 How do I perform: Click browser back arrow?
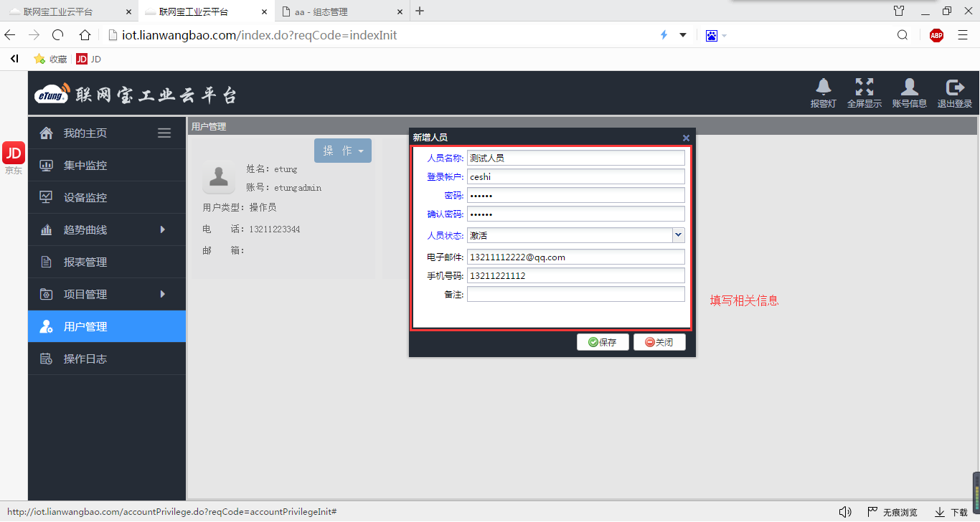click(10, 35)
